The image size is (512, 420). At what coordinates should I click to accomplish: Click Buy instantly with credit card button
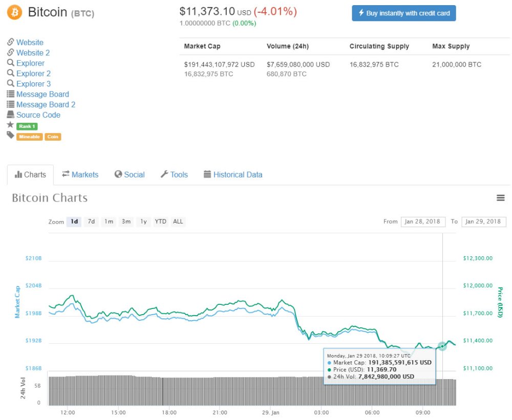tap(403, 13)
